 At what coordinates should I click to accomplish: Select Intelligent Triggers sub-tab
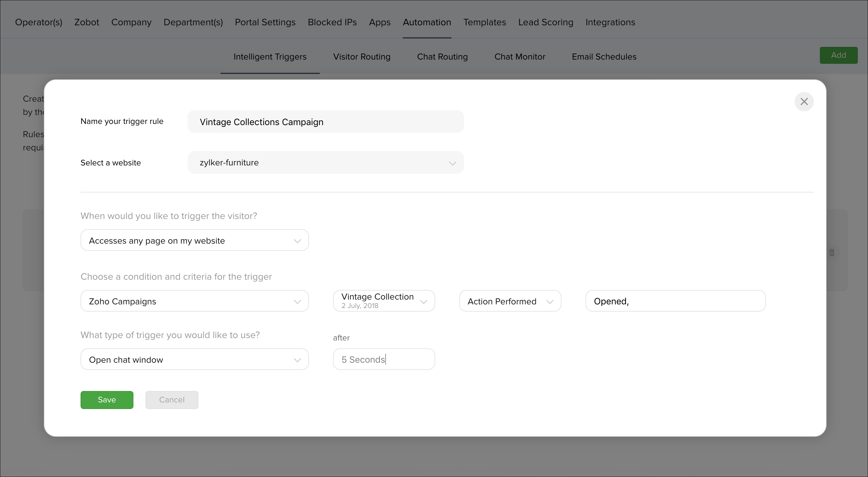pos(270,57)
